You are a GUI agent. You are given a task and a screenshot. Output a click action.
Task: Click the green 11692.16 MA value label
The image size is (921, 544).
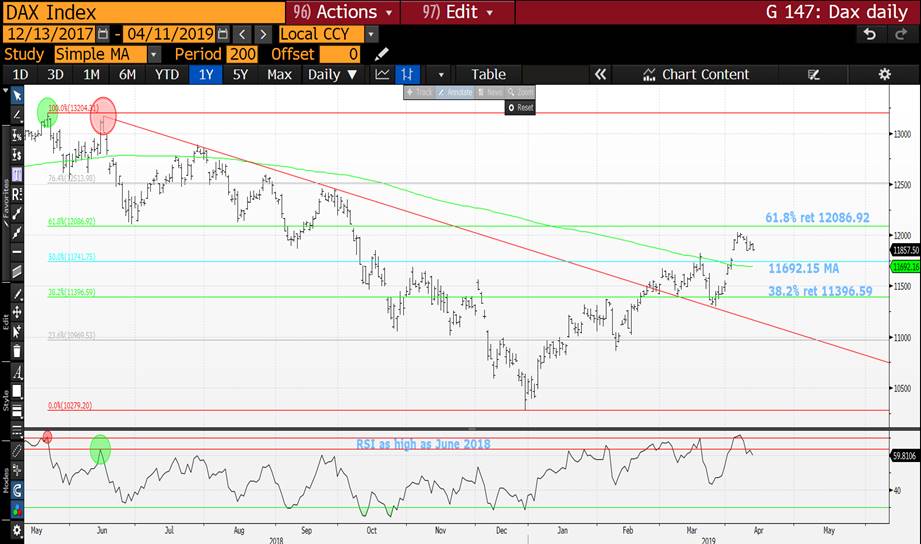click(x=905, y=267)
